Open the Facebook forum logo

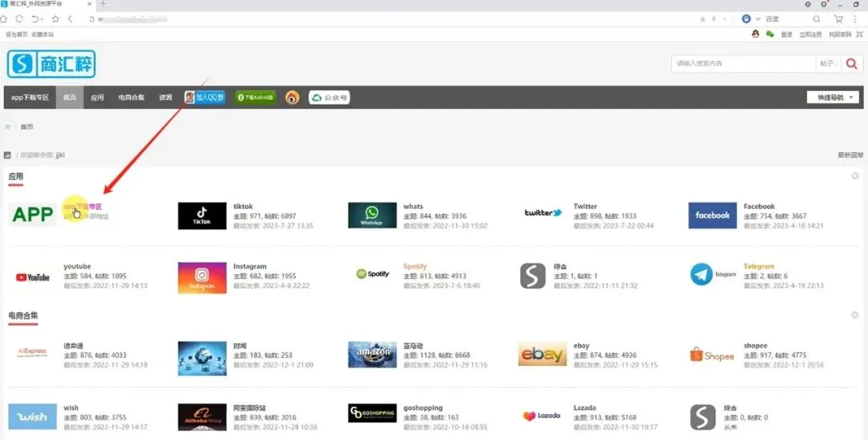pyautogui.click(x=712, y=215)
